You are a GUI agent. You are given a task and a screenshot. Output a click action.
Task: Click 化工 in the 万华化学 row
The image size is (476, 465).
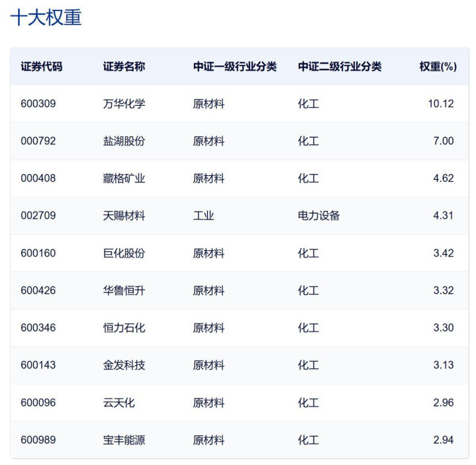coord(308,104)
